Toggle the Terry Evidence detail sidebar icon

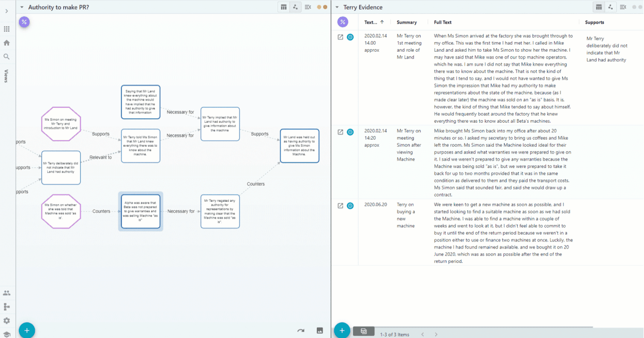point(623,7)
